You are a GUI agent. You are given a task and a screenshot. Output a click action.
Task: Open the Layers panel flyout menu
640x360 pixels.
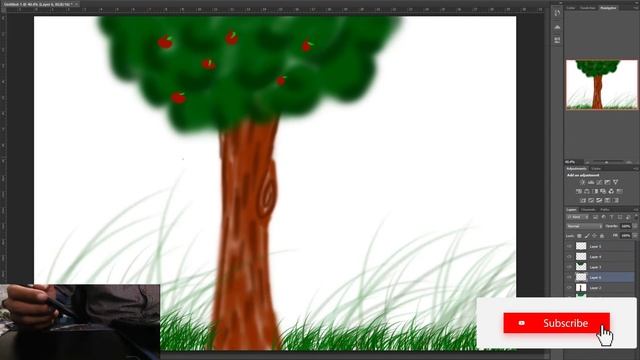tap(636, 209)
